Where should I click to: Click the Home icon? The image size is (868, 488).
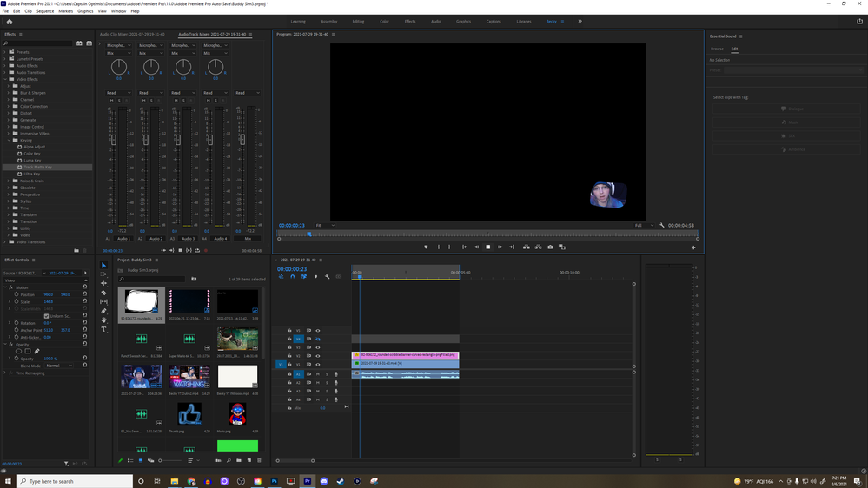(x=10, y=21)
